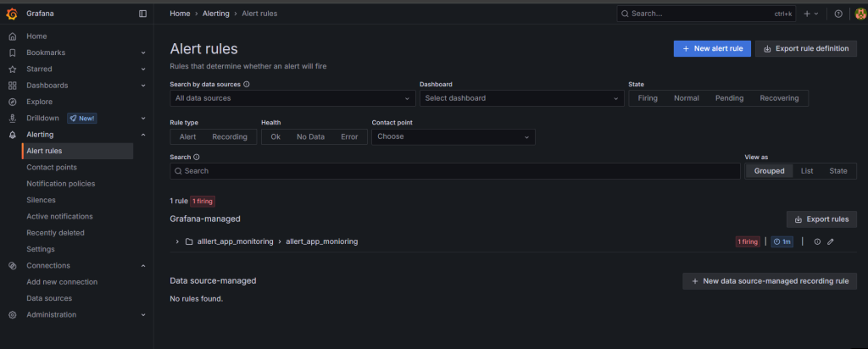This screenshot has width=868, height=349.
Task: Filter state by Firing
Action: pos(648,98)
